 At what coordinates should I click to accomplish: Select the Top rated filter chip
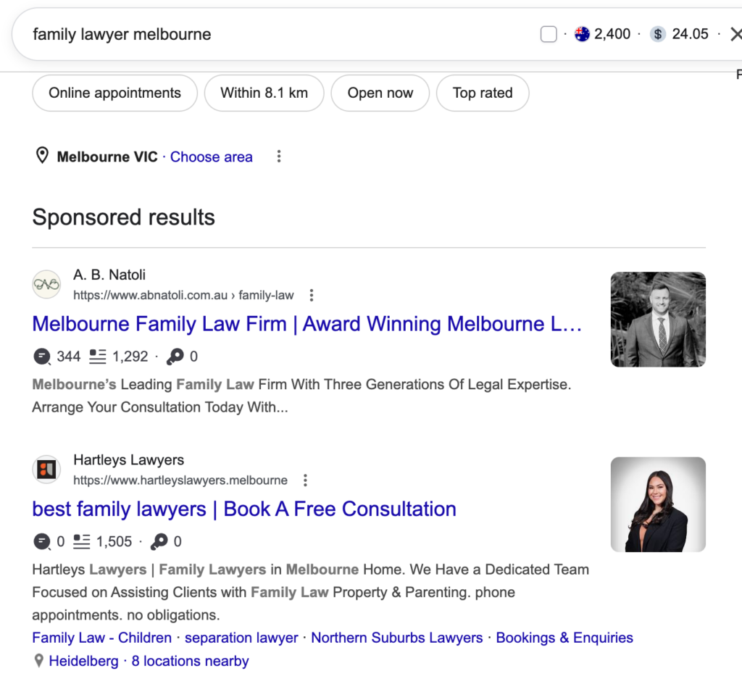[x=482, y=93]
